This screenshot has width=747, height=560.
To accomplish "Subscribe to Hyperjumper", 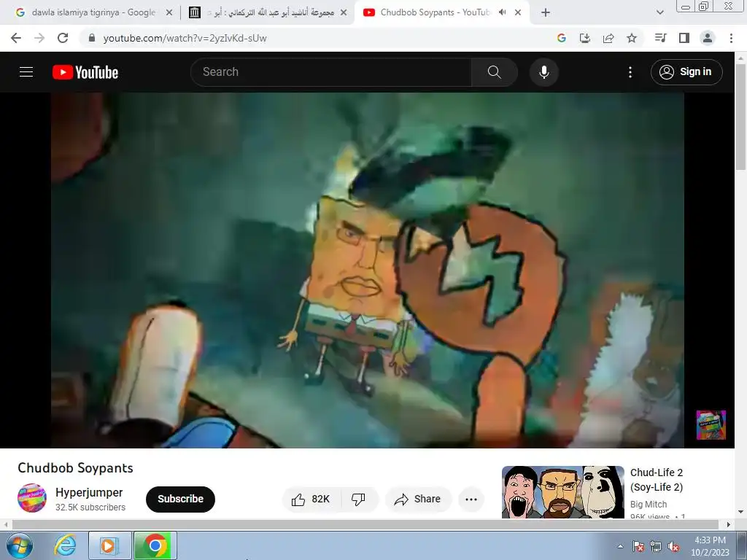I will pyautogui.click(x=181, y=499).
